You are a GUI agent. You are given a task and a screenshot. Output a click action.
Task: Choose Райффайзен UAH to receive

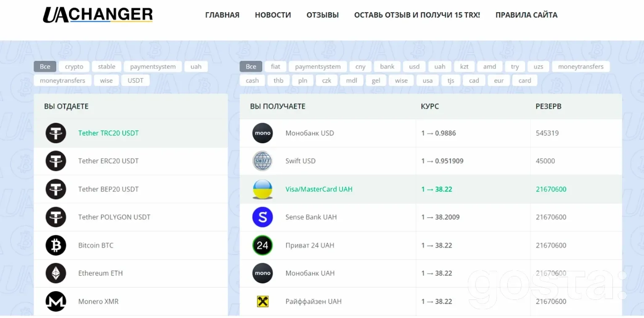(x=431, y=301)
